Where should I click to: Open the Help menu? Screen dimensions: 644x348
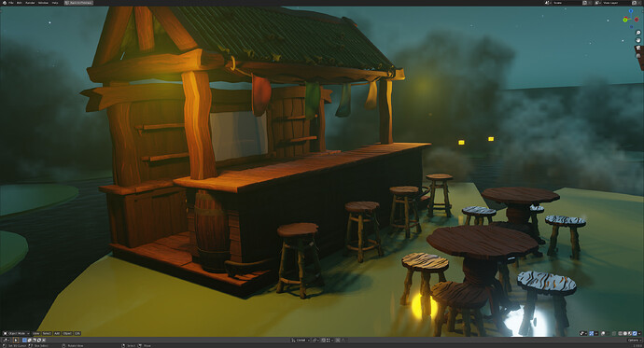pos(55,3)
